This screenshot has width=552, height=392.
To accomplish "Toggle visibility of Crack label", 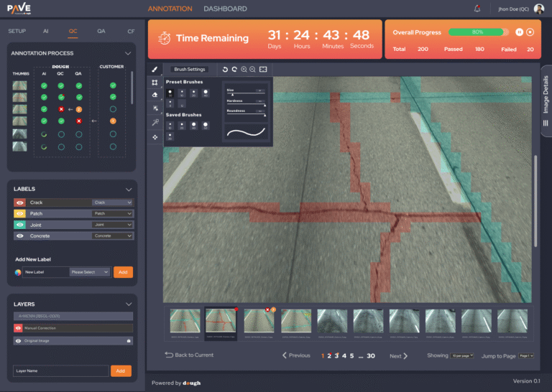I will point(19,202).
